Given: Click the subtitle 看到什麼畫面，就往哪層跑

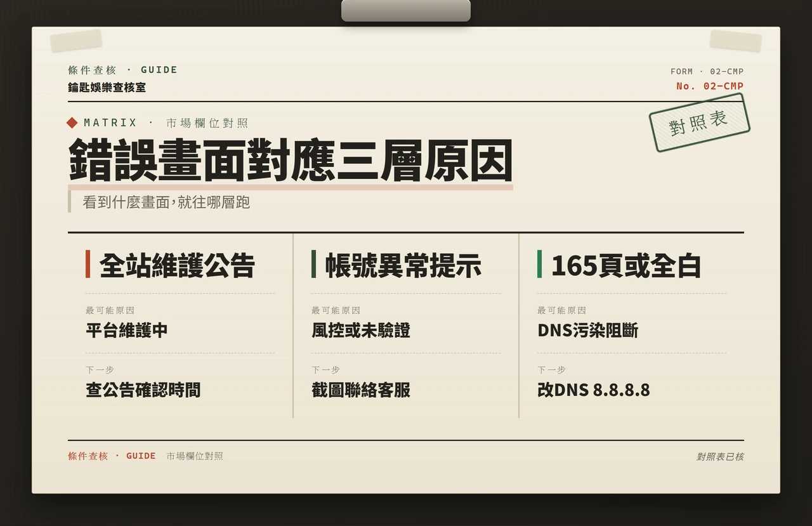Looking at the screenshot, I should [166, 202].
